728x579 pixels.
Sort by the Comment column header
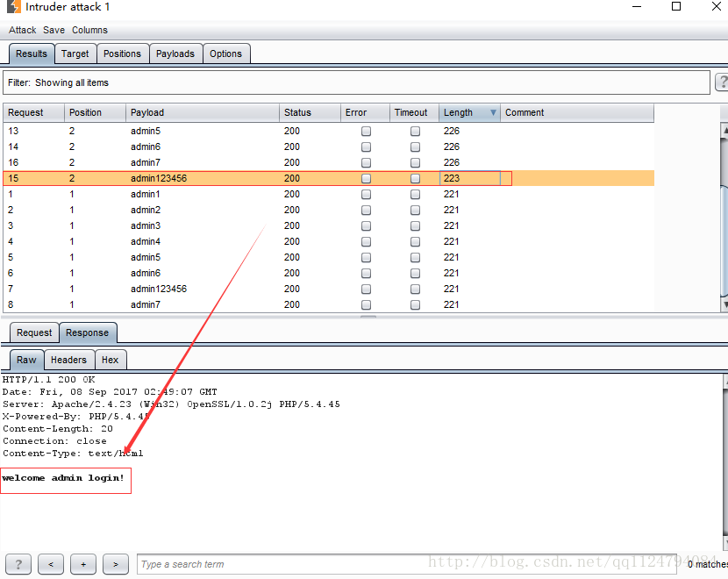coord(577,112)
